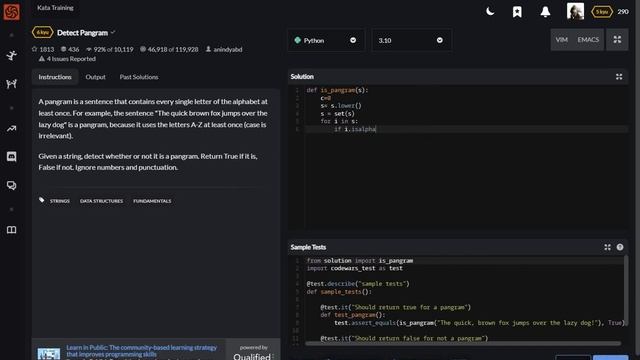Open the Discord chat sidebar icon

pyautogui.click(x=11, y=157)
